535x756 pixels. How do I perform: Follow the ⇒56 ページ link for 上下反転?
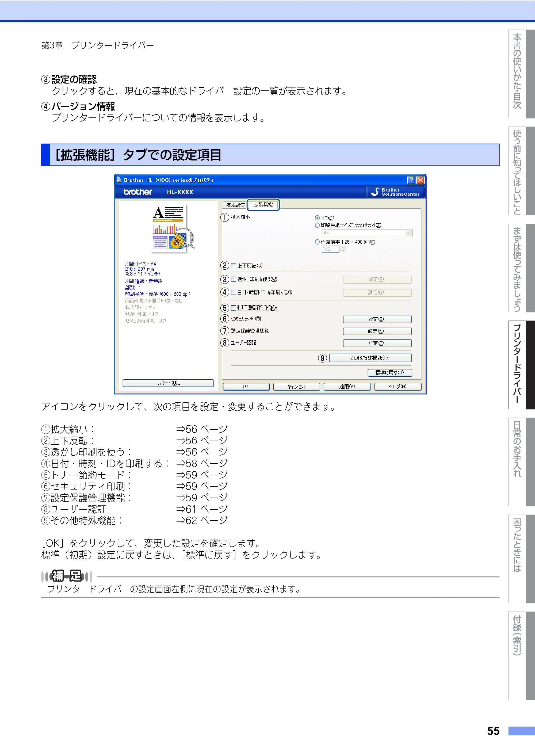[x=202, y=440]
